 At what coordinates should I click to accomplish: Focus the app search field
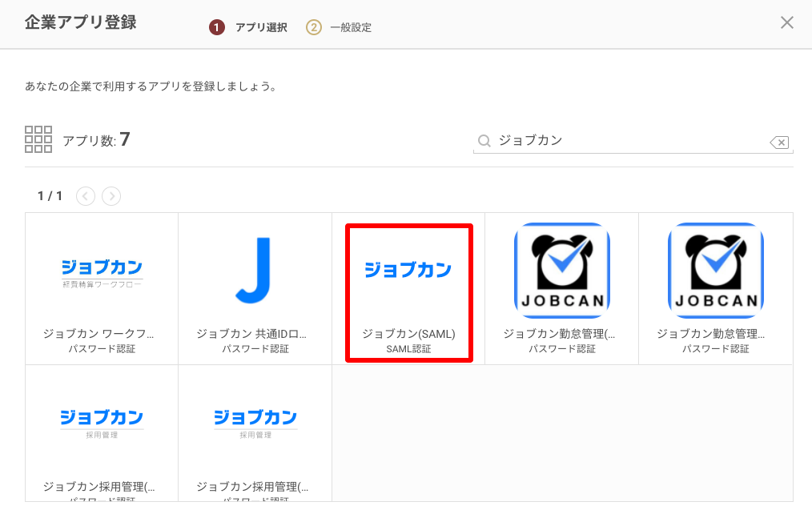633,141
